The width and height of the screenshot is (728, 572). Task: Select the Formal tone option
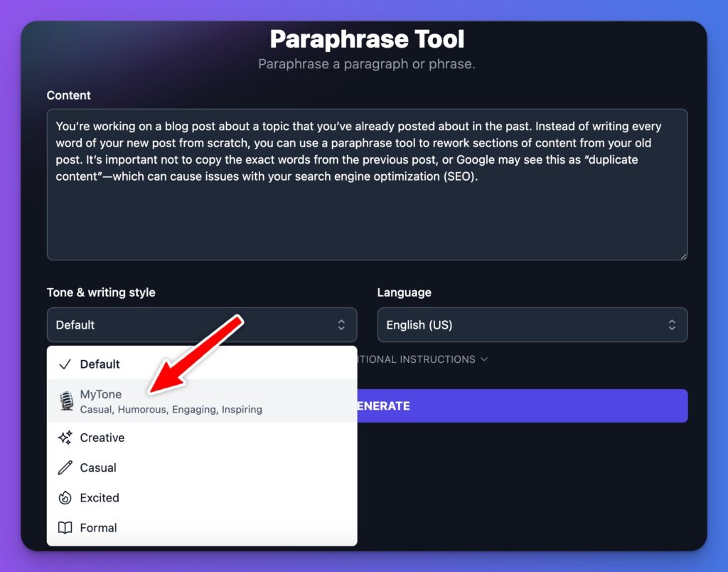pos(98,527)
